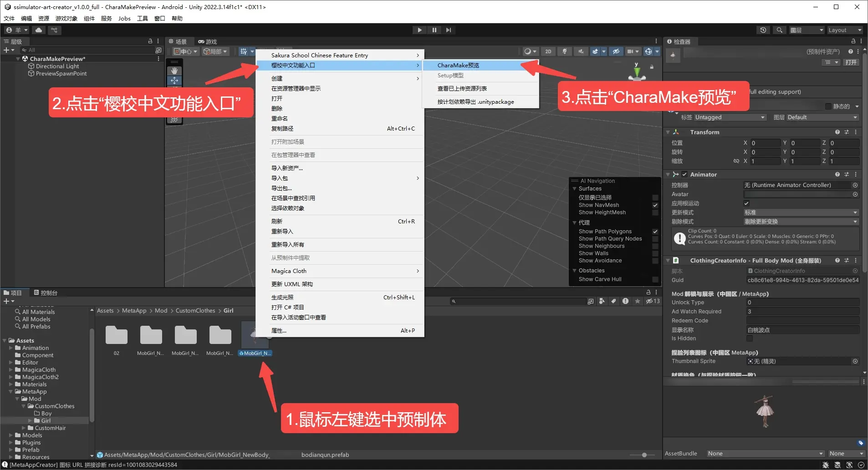The image size is (868, 470).
Task: Click the Step frame button
Action: coord(449,30)
